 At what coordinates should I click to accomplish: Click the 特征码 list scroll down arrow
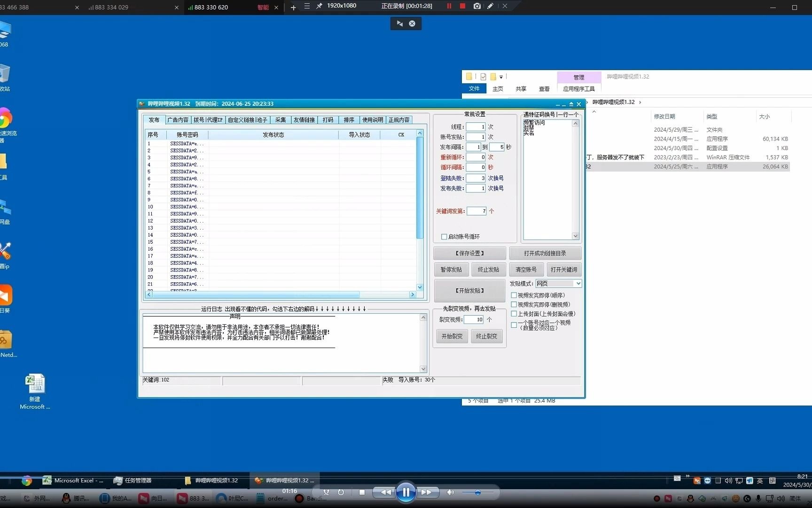[x=576, y=236]
